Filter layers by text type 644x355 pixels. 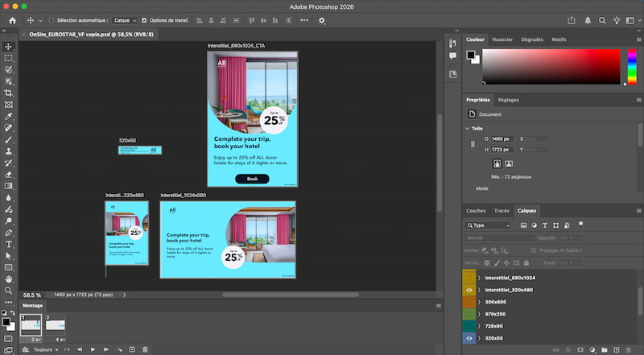click(x=545, y=225)
